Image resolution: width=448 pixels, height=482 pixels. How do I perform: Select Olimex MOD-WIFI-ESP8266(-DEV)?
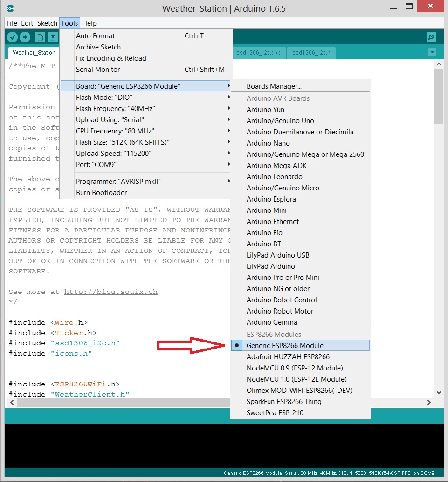300,391
